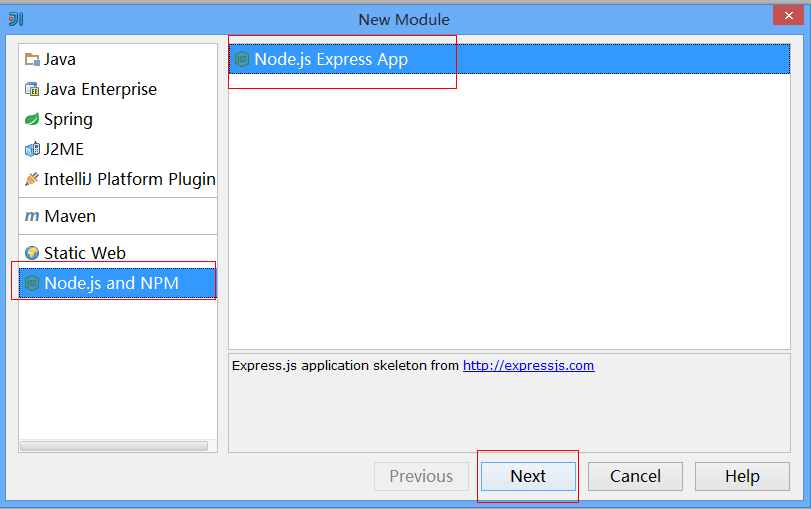Close the New Module window
Screen dimensions: 811x509
click(787, 15)
